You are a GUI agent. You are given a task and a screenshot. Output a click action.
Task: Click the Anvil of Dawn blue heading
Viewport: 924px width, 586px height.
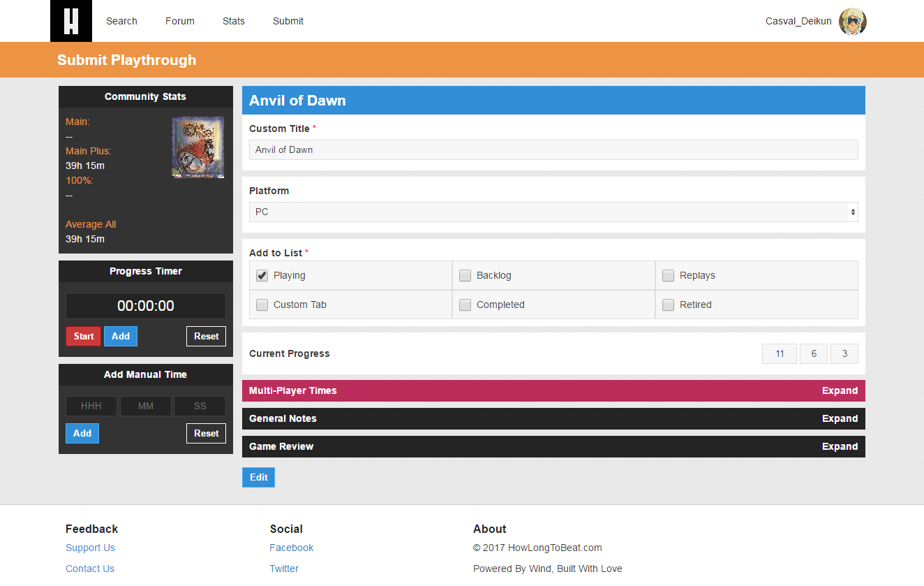[297, 100]
